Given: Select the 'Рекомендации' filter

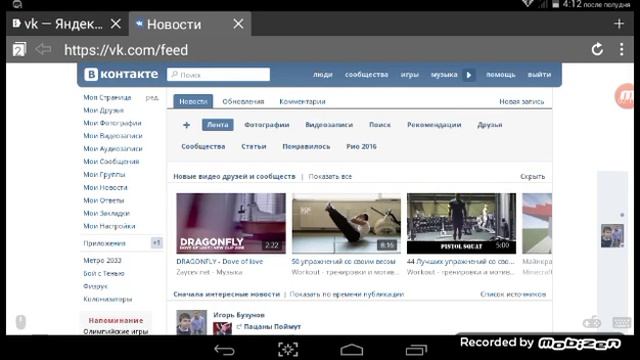Looking at the screenshot, I should [434, 125].
